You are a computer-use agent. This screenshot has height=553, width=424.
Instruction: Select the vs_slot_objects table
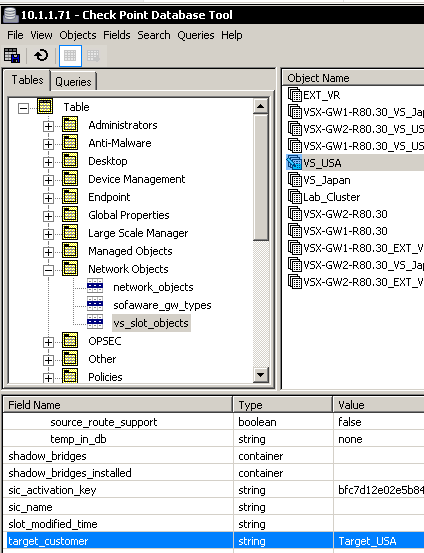point(151,323)
